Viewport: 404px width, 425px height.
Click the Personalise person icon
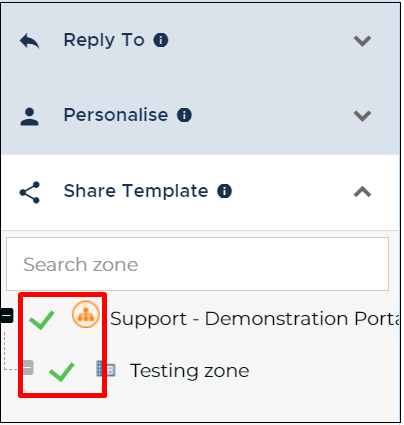pos(30,117)
